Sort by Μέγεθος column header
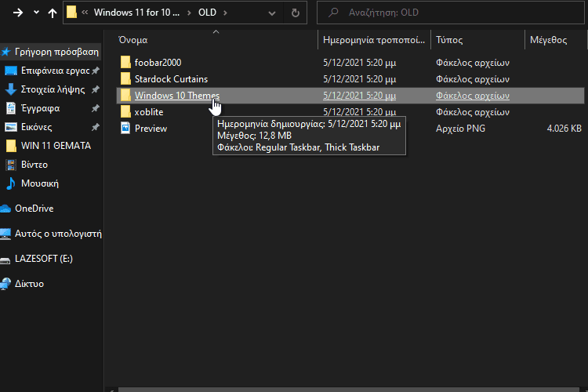588x392 pixels. click(548, 40)
